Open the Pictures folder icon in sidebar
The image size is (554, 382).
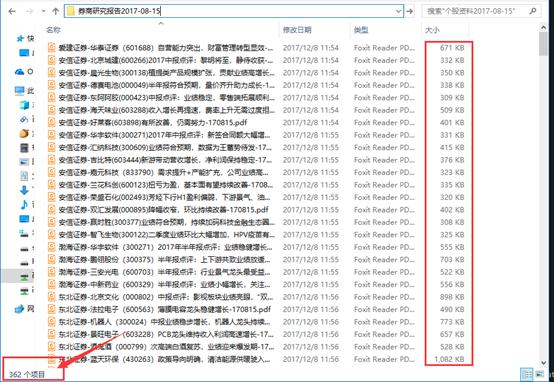tap(24, 162)
